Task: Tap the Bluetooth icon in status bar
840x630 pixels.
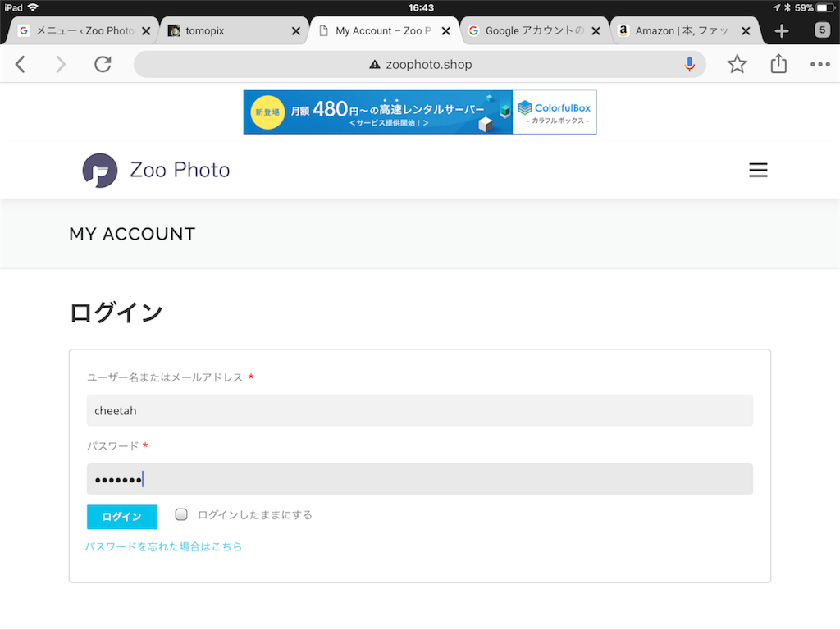Action: pyautogui.click(x=787, y=7)
